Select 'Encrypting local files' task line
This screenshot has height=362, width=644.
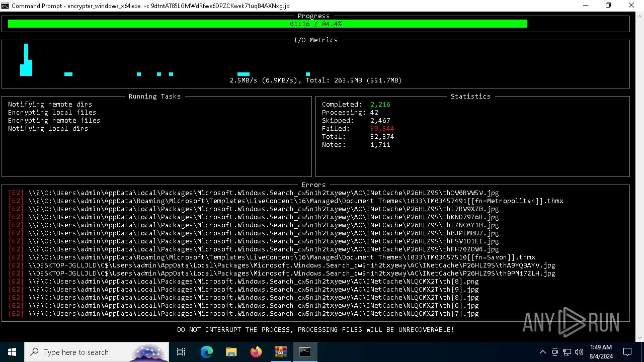tap(52, 112)
